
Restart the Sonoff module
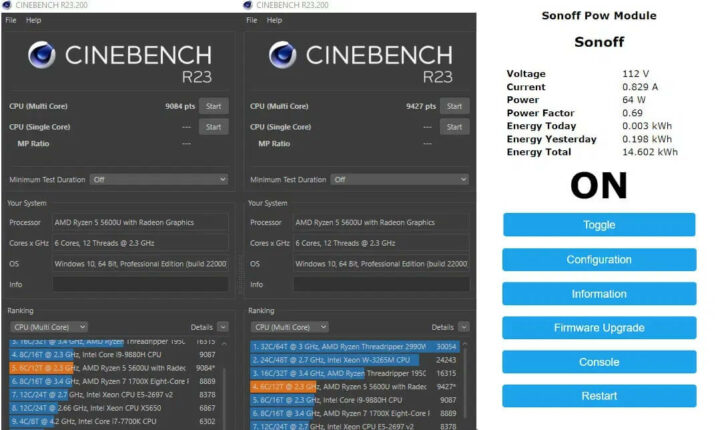tap(598, 396)
